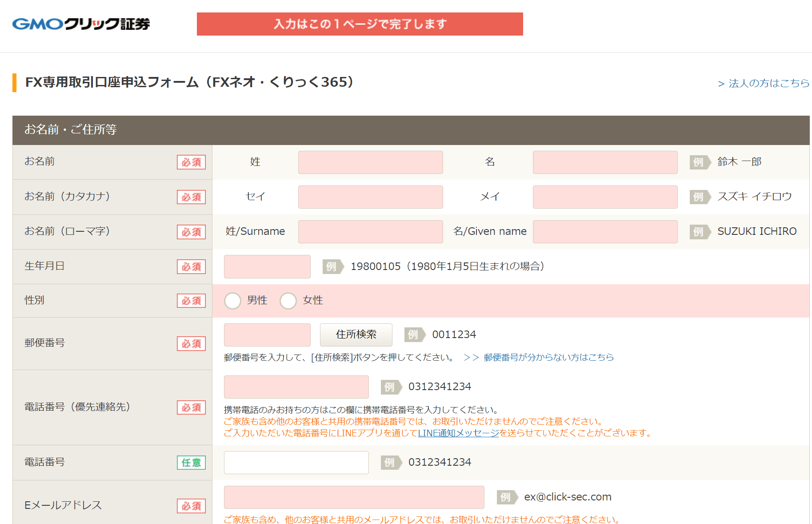Screen dimensions: 812x524
Task: Click the green 任意 badge in 電話番号 row
Action: [191, 463]
